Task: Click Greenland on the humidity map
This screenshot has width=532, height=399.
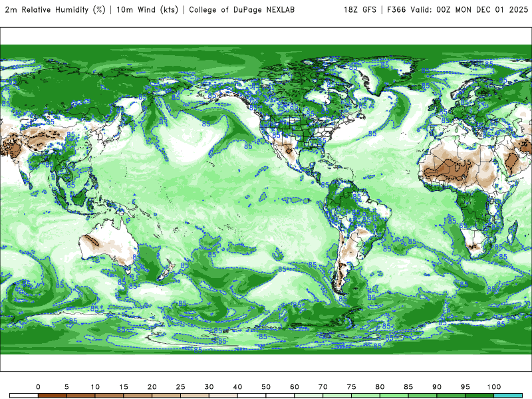Action: point(387,76)
